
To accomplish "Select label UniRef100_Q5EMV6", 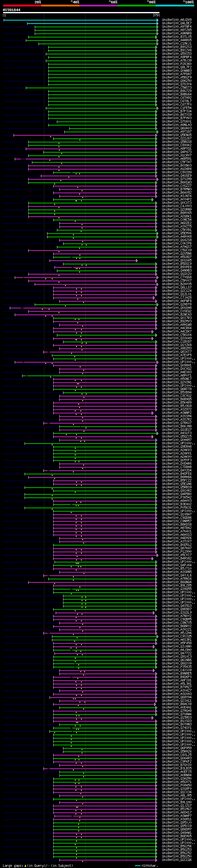I will click(177, 233).
